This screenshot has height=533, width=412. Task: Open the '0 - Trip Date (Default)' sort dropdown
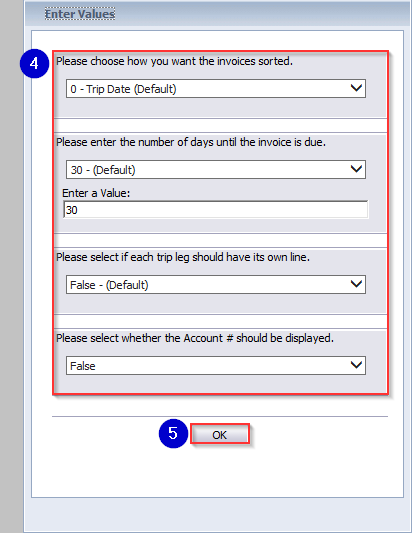216,89
